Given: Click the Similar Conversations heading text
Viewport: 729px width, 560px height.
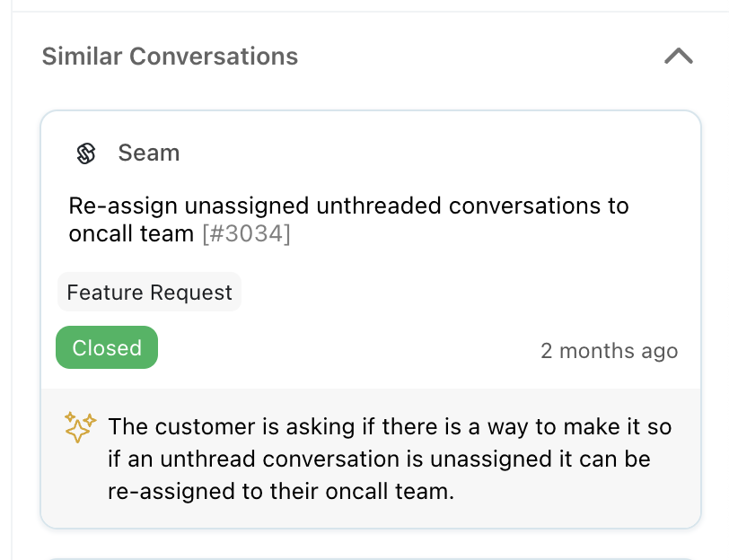Looking at the screenshot, I should tap(170, 57).
